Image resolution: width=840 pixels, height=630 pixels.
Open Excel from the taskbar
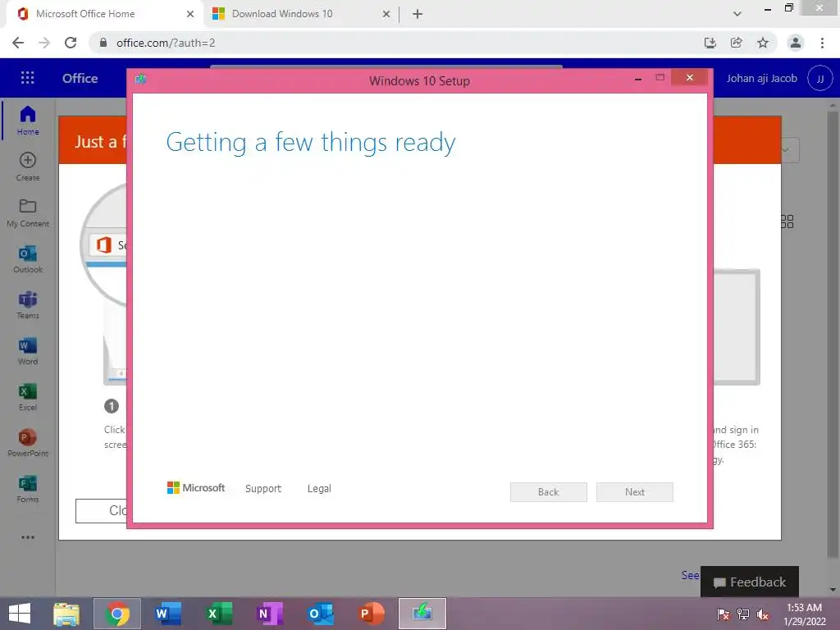(x=219, y=614)
